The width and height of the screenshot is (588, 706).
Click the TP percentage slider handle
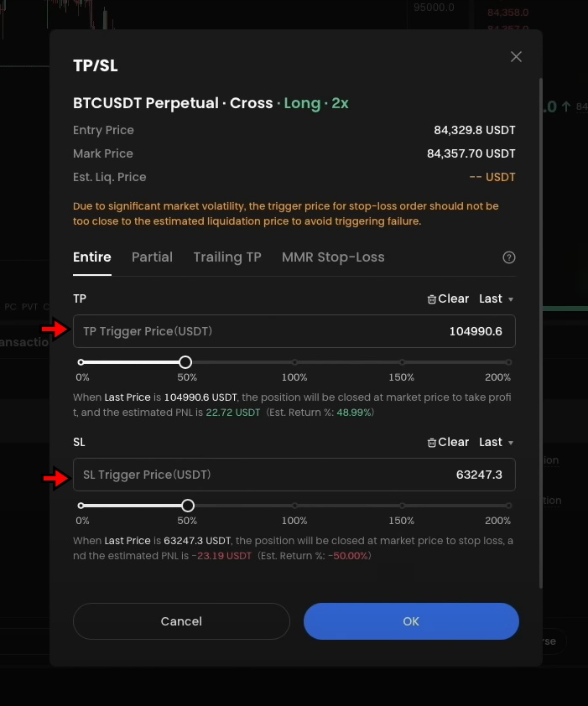[x=185, y=362]
